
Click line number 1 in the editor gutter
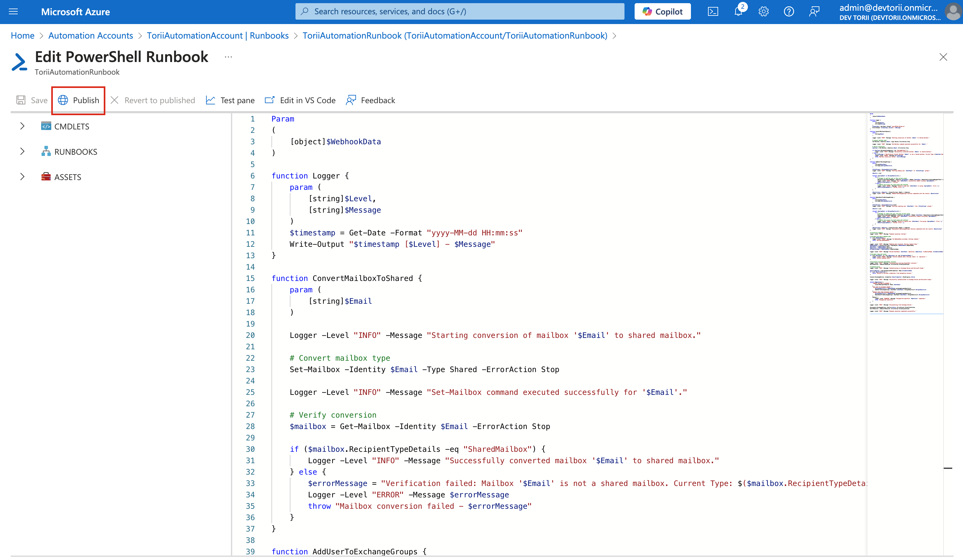pos(252,119)
